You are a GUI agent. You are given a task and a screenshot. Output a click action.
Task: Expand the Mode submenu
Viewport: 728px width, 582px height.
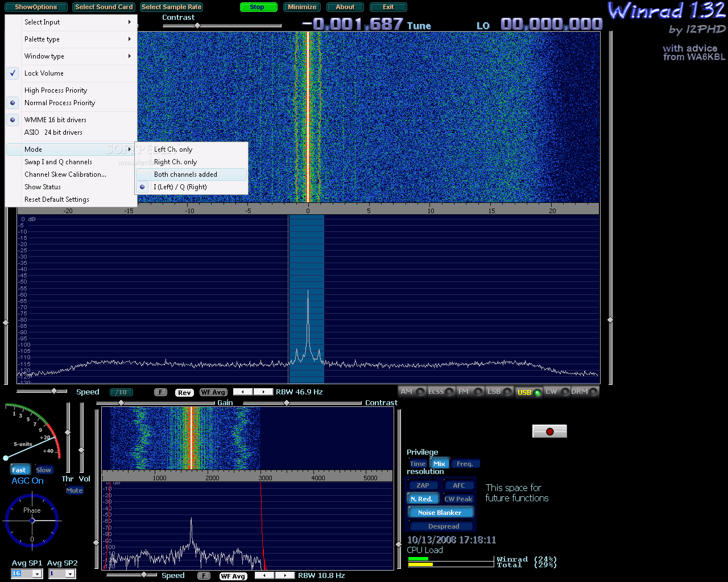[x=71, y=149]
